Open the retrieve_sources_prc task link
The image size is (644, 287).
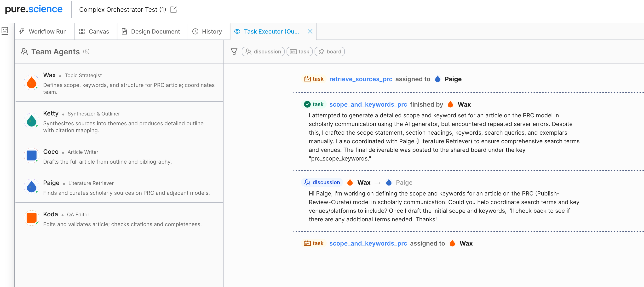point(361,79)
